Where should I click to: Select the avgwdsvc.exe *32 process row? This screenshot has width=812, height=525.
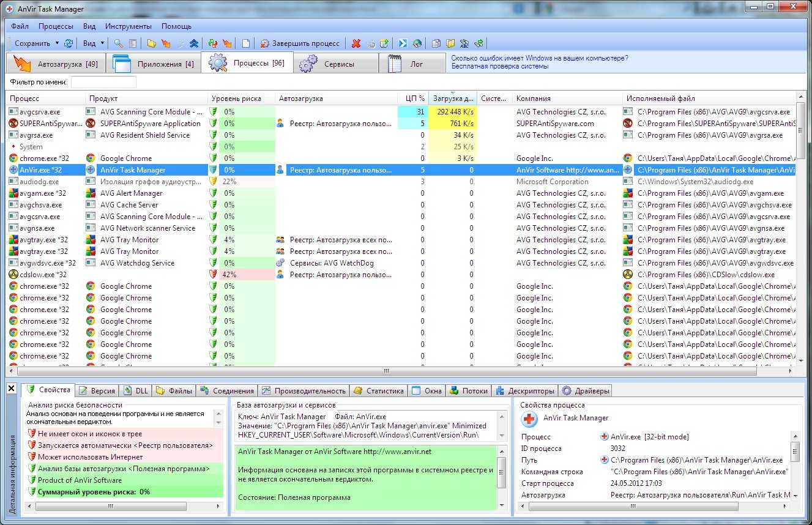(401, 263)
